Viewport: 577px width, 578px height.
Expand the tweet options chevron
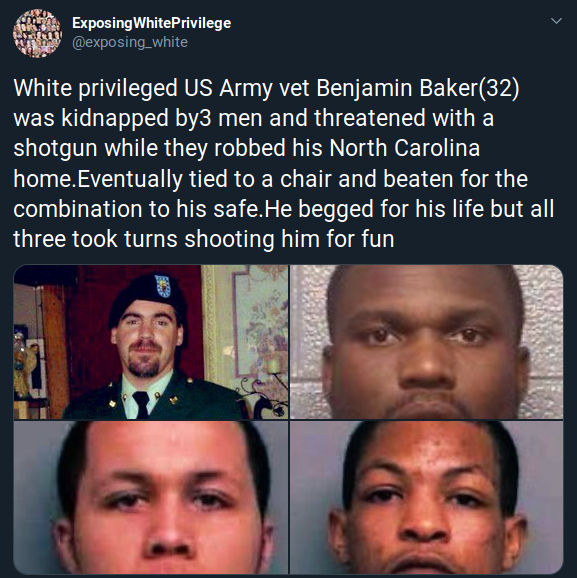(x=556, y=21)
